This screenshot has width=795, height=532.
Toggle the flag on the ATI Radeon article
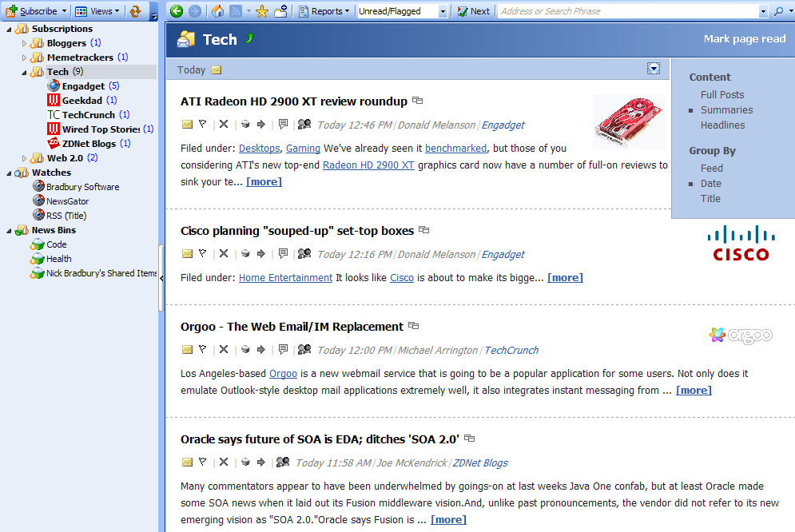(x=203, y=124)
